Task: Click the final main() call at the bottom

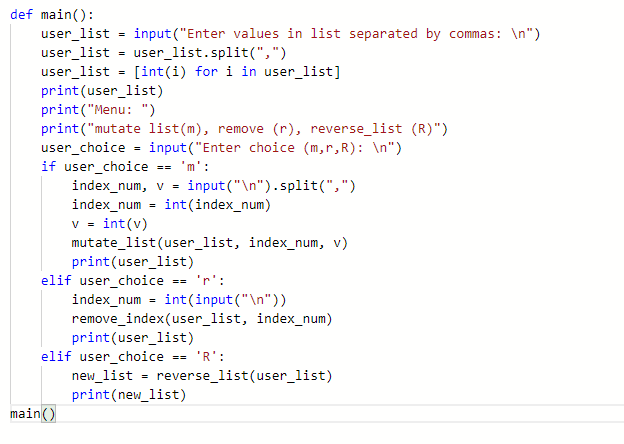Action: [33, 414]
